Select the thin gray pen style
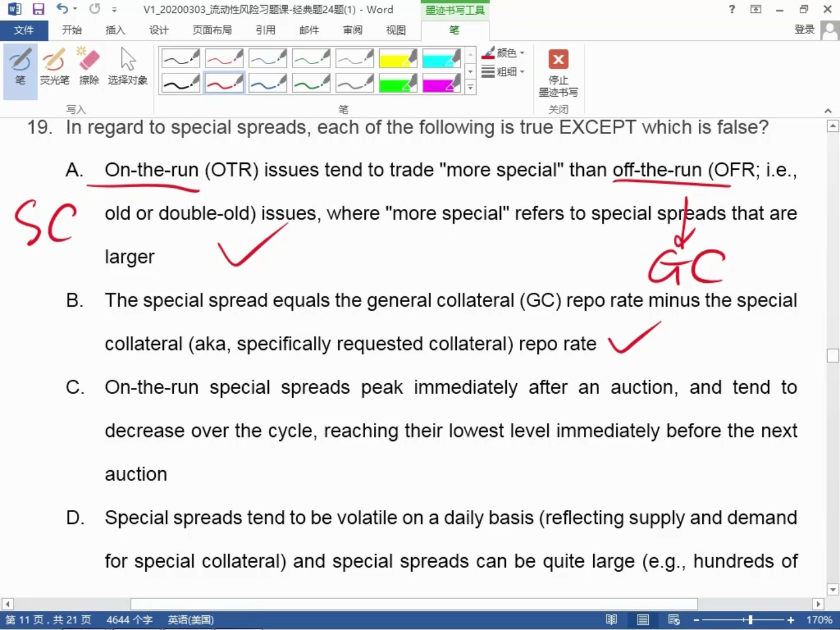Viewport: 840px width, 630px height. tap(355, 58)
